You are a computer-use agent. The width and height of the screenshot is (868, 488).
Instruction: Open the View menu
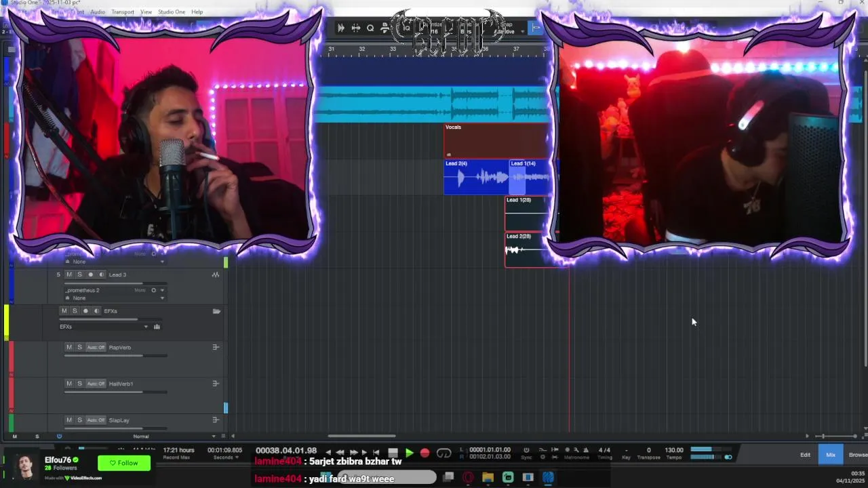point(146,12)
